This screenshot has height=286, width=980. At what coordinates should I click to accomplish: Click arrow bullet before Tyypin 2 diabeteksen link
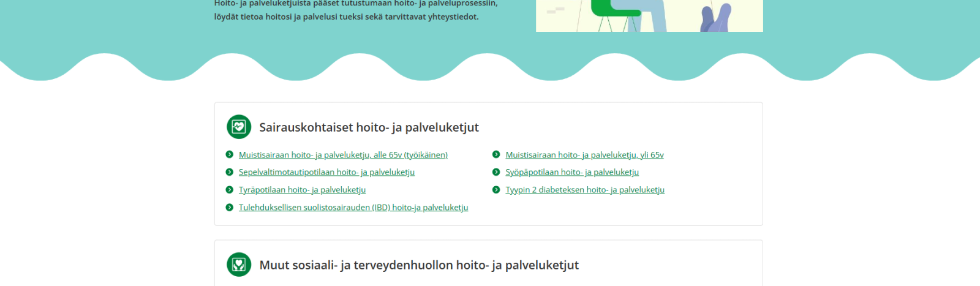coord(496,190)
